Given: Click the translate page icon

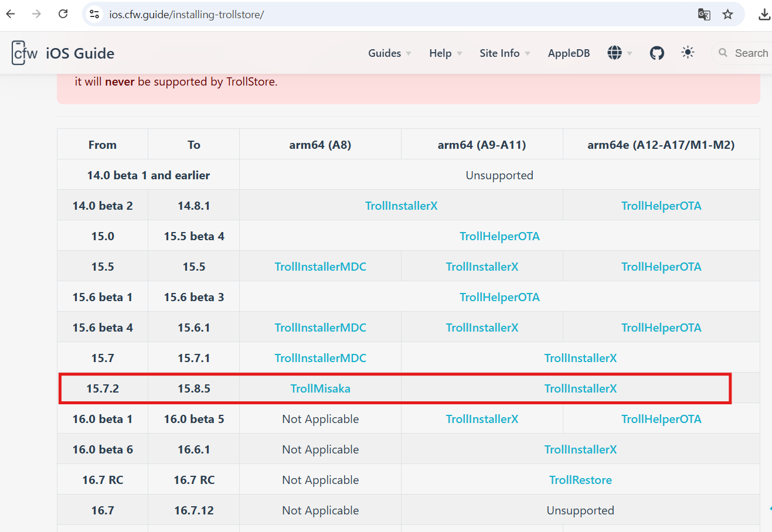Looking at the screenshot, I should coord(704,15).
